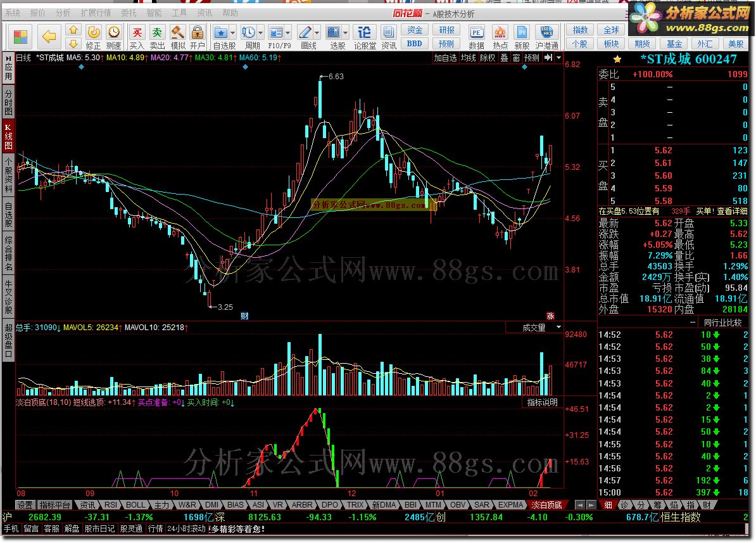The image size is (756, 543).
Task: Open the 模拟 simulated trading gavel icon
Action: [178, 37]
